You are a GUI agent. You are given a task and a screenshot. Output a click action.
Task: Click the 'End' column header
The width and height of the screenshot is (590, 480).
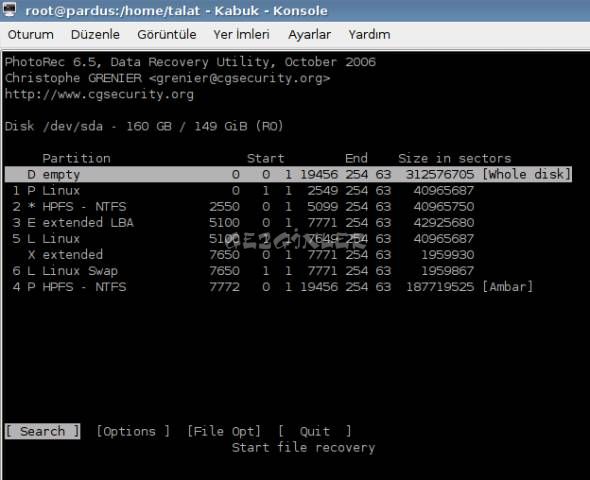pos(356,158)
